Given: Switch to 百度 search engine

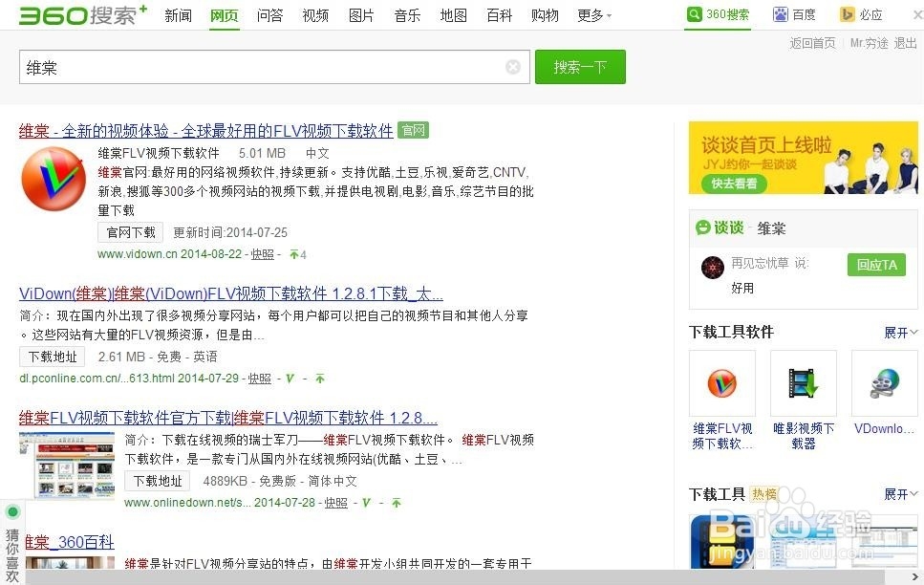Looking at the screenshot, I should pyautogui.click(x=794, y=14).
